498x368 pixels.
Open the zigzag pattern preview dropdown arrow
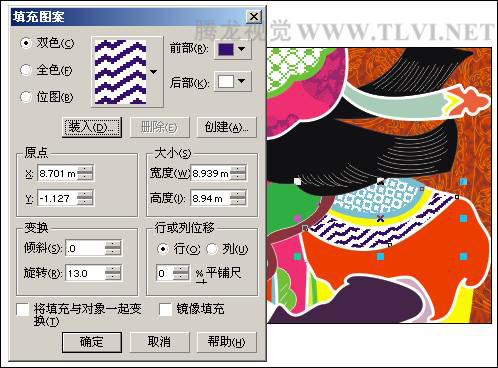[153, 72]
